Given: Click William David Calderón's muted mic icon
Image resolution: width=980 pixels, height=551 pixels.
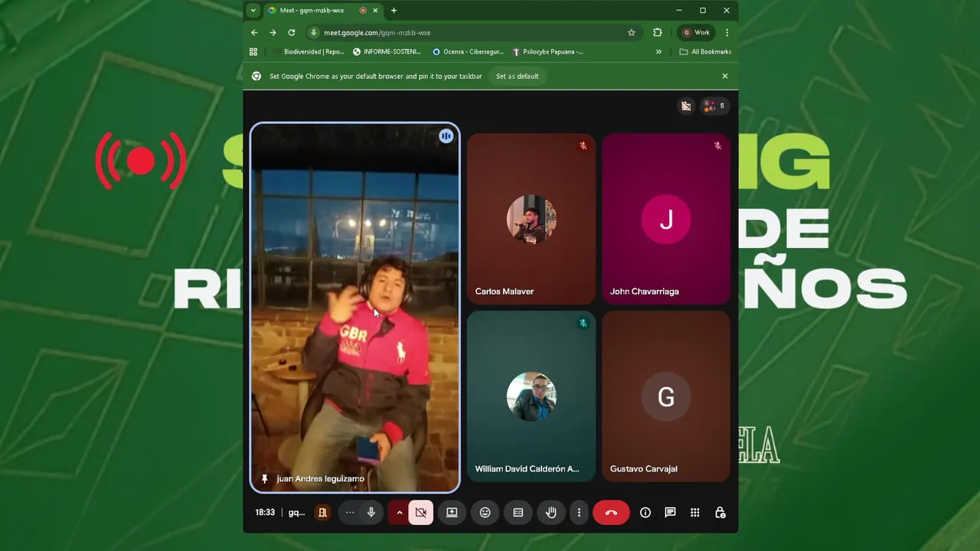Looking at the screenshot, I should coord(583,323).
